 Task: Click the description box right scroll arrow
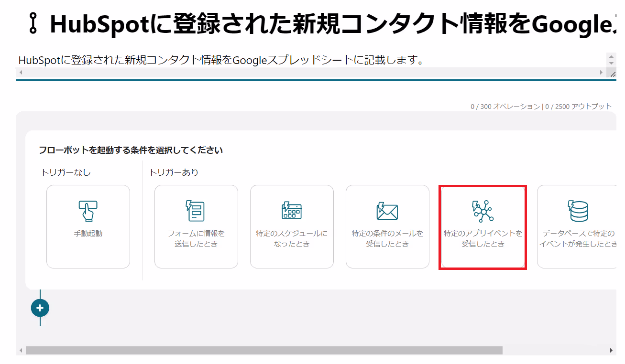602,73
